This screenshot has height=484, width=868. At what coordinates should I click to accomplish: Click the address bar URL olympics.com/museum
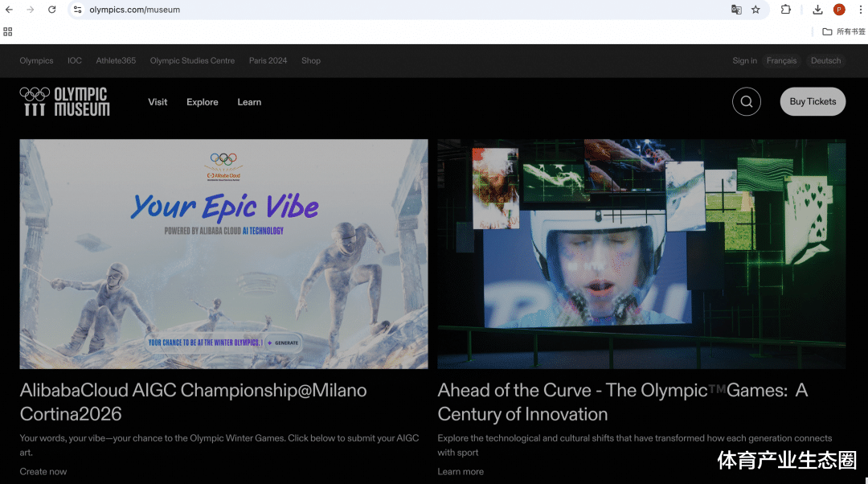coord(134,10)
